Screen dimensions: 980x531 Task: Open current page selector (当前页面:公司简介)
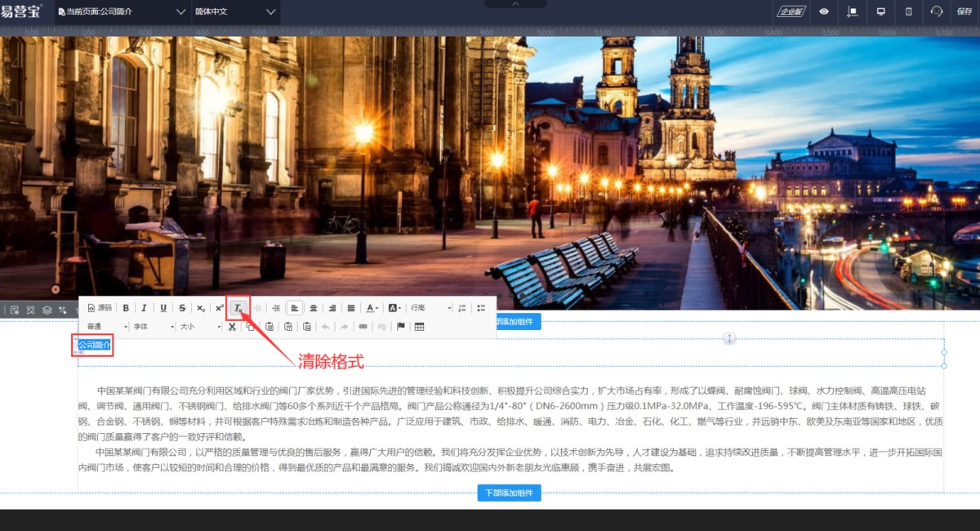(122, 11)
